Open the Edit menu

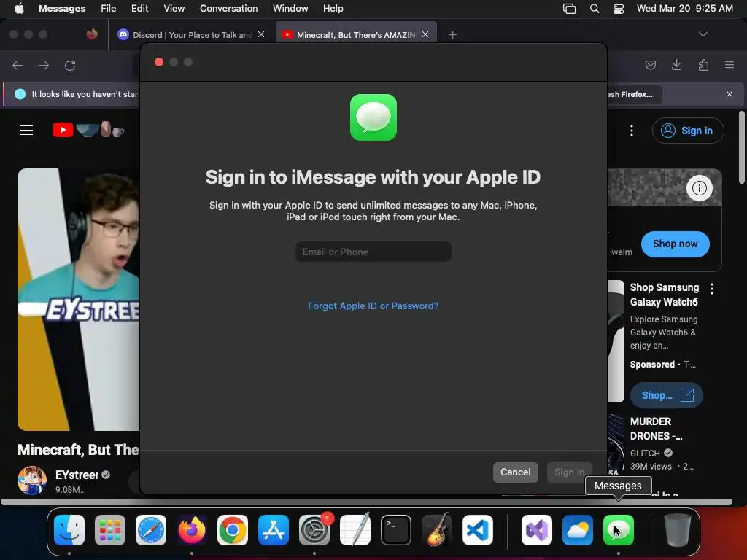click(139, 9)
